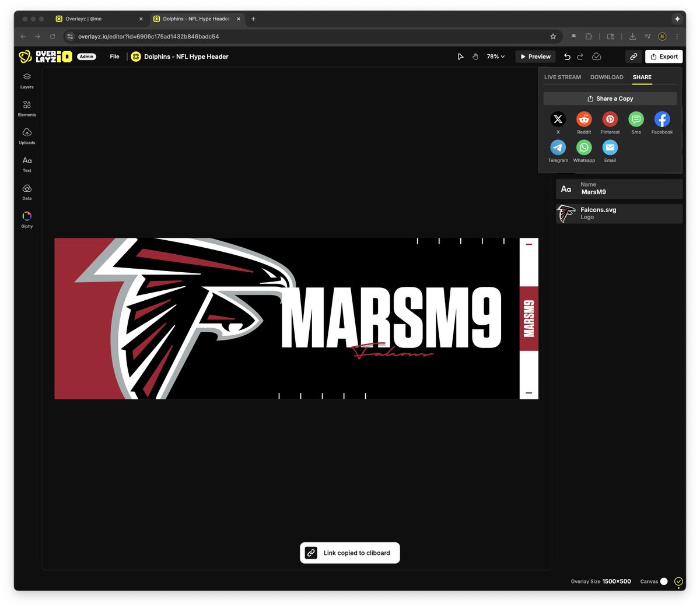700x608 pixels.
Task: Open the Elements panel
Action: [27, 108]
